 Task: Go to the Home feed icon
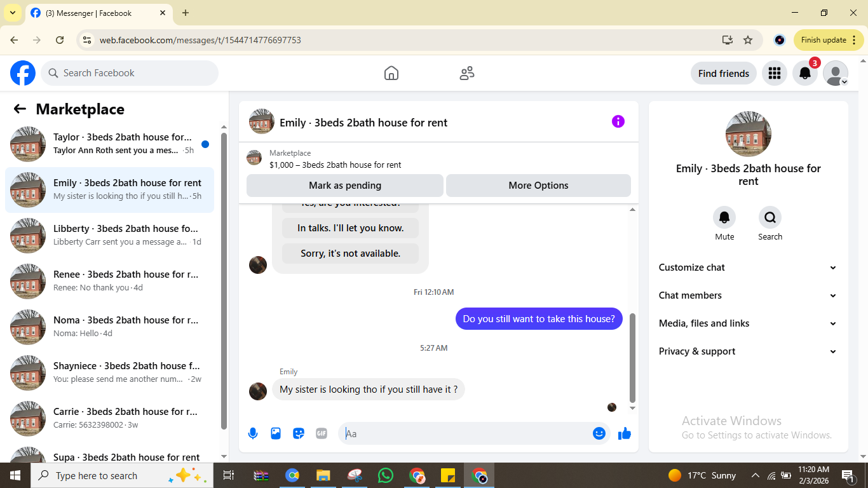(x=391, y=73)
